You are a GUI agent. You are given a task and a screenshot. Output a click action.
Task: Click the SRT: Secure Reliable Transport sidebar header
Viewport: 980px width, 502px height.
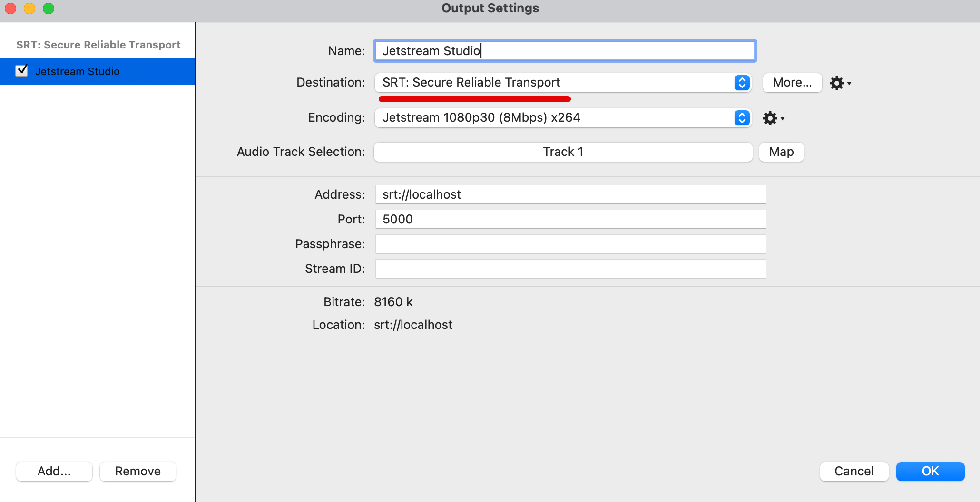[x=98, y=45]
